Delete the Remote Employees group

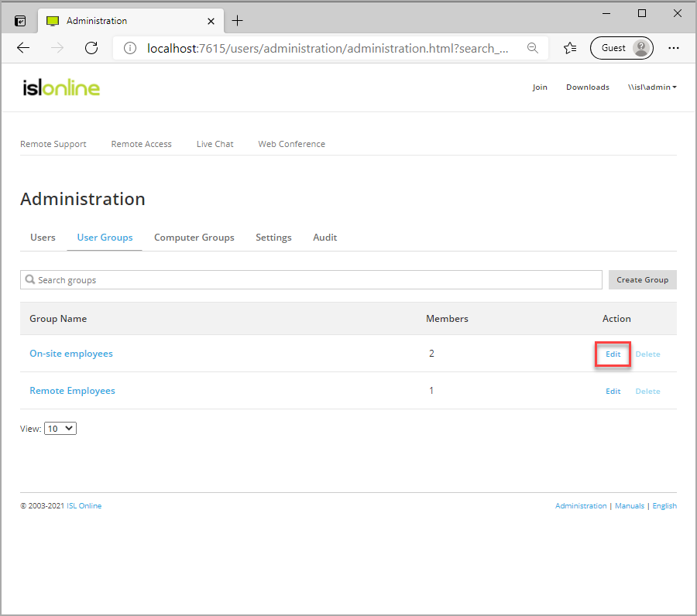(647, 392)
